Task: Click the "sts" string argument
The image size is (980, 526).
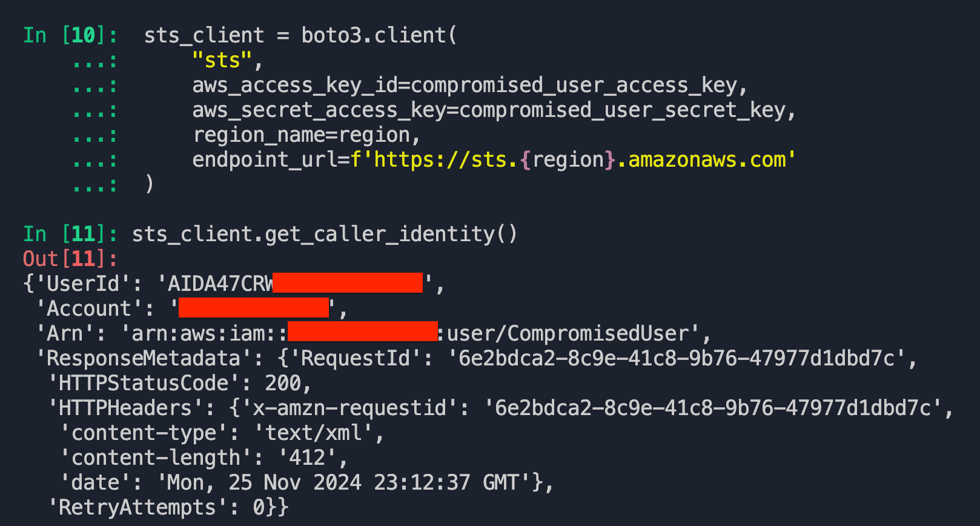Action: [222, 61]
